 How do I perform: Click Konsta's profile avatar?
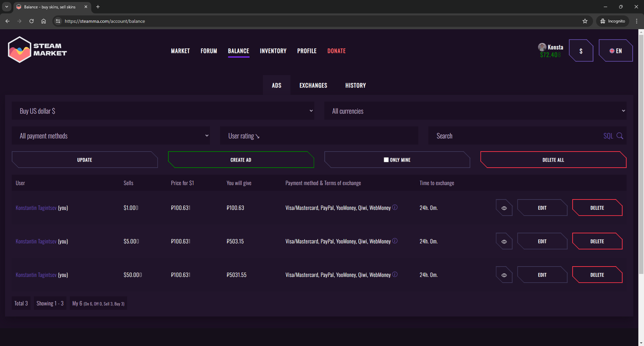pos(542,47)
